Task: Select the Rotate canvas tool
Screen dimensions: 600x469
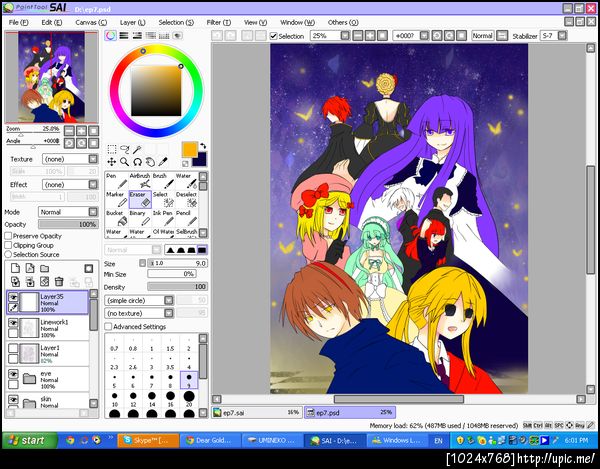Action: [x=137, y=162]
